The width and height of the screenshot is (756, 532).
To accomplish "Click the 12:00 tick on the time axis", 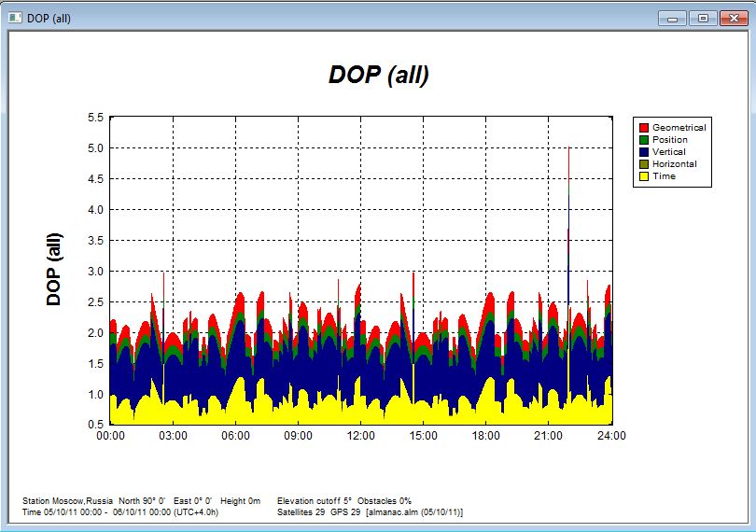I will (x=360, y=435).
